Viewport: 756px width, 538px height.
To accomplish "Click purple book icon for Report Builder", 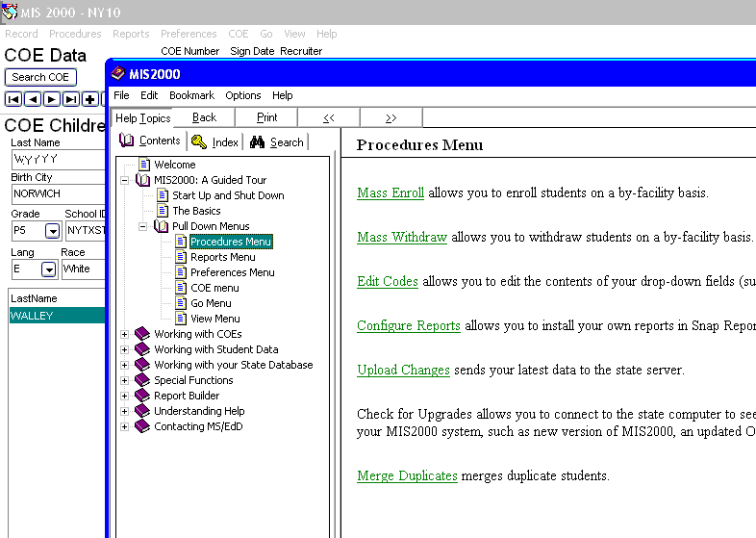I will tap(142, 396).
